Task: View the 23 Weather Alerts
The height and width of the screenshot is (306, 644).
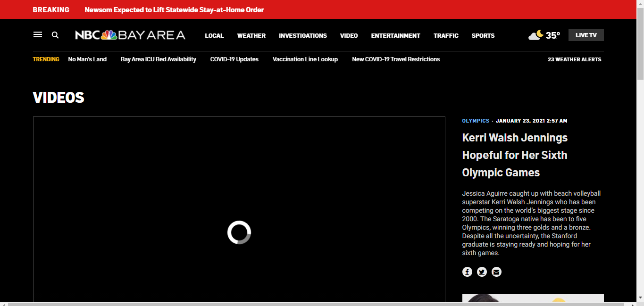Action: [574, 59]
